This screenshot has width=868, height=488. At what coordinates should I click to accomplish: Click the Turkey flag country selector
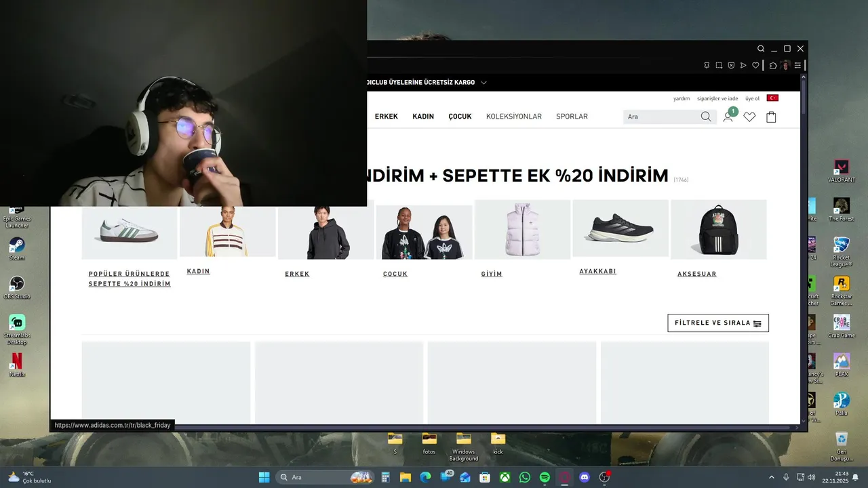click(772, 98)
